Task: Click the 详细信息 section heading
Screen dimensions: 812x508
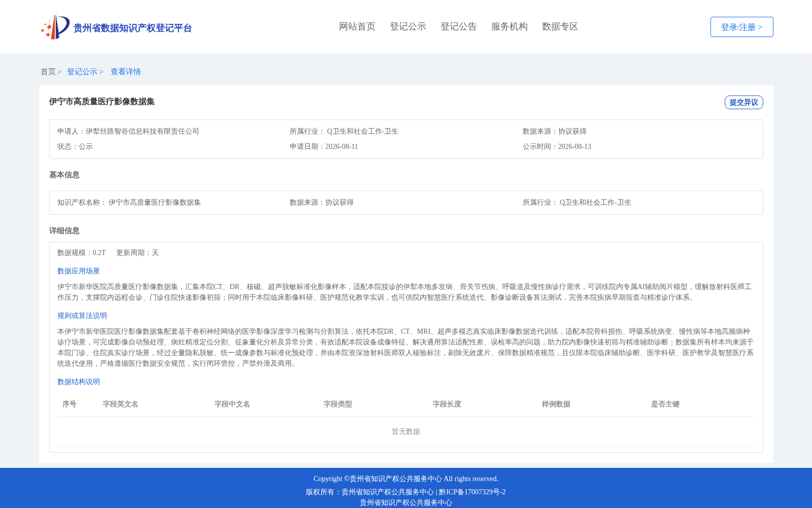Action: (64, 231)
